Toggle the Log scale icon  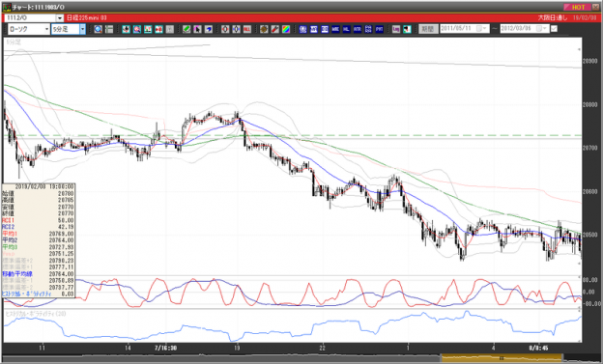[x=396, y=29]
